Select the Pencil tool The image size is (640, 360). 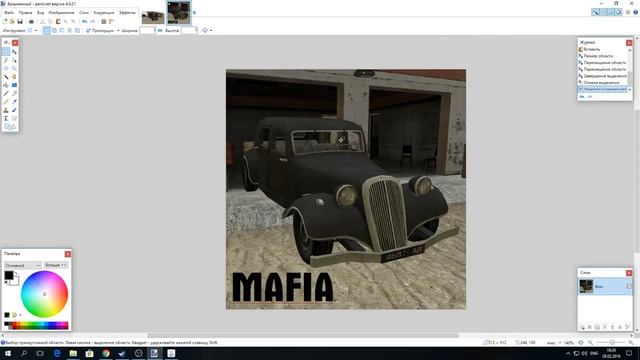6,102
